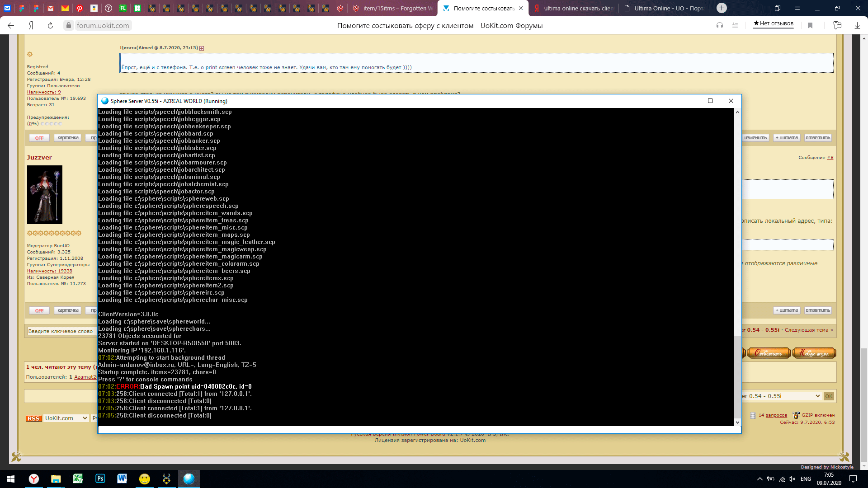Enable reader mode icon
Viewport: 868px width, 488px height.
pyautogui.click(x=735, y=26)
